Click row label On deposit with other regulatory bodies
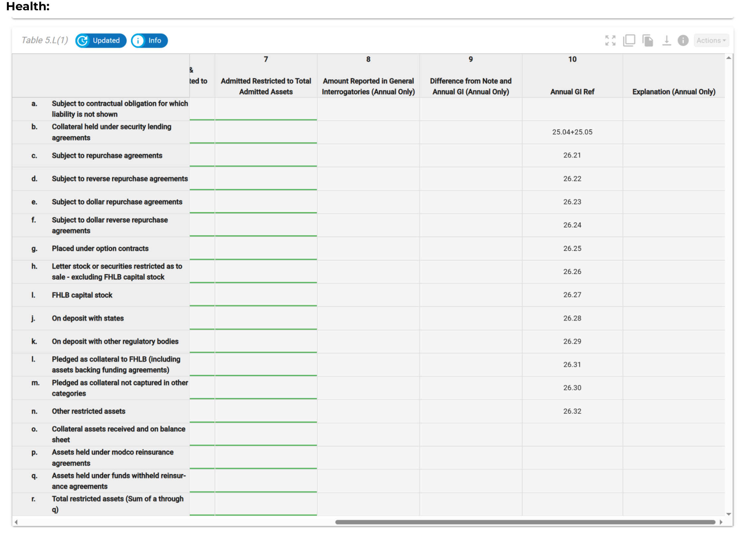This screenshot has height=544, width=756. coord(115,341)
